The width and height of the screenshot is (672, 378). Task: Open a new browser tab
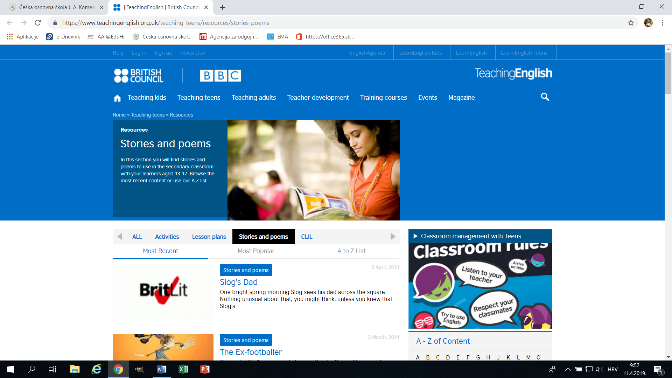pos(222,7)
